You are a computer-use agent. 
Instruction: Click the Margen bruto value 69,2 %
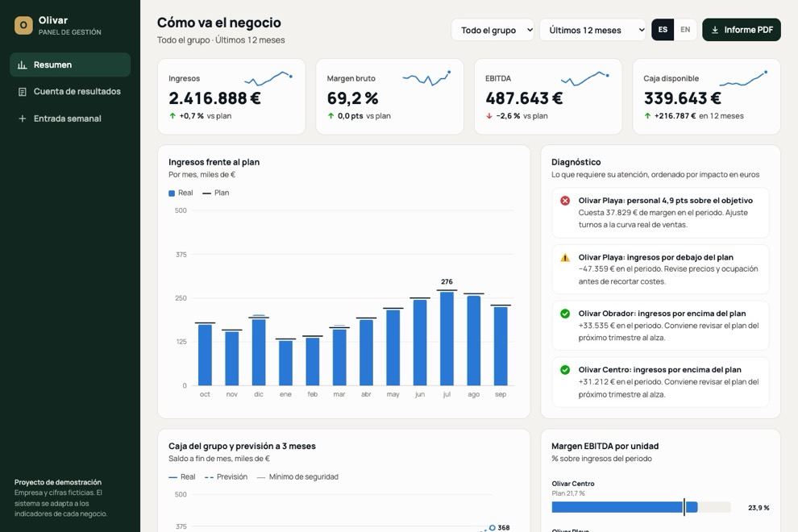coord(353,98)
